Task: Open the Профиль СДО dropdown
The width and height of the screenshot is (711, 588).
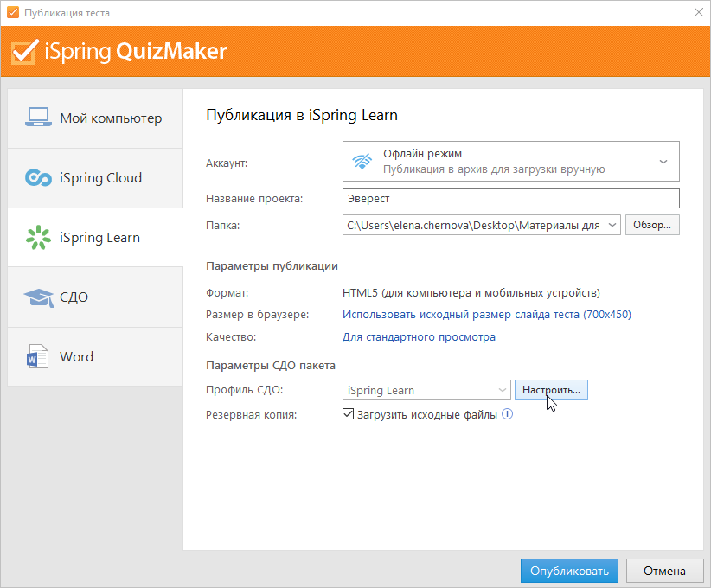Action: click(426, 390)
